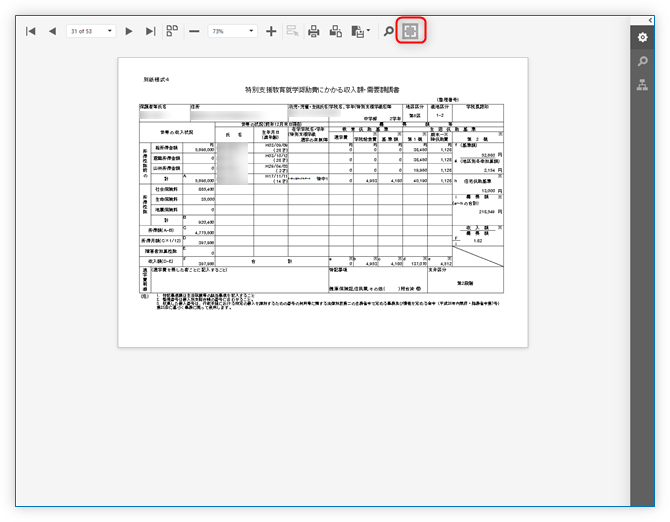
Task: Open export options gear in right sidebar
Action: [x=642, y=38]
